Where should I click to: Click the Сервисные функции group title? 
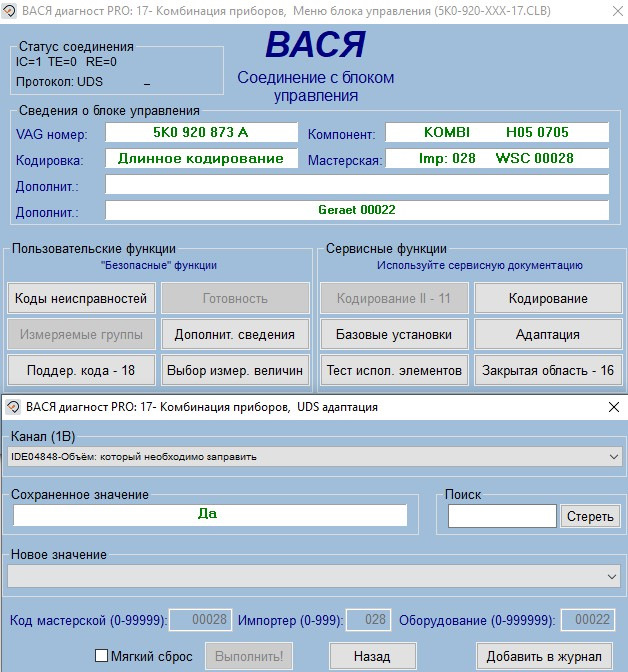[x=386, y=249]
